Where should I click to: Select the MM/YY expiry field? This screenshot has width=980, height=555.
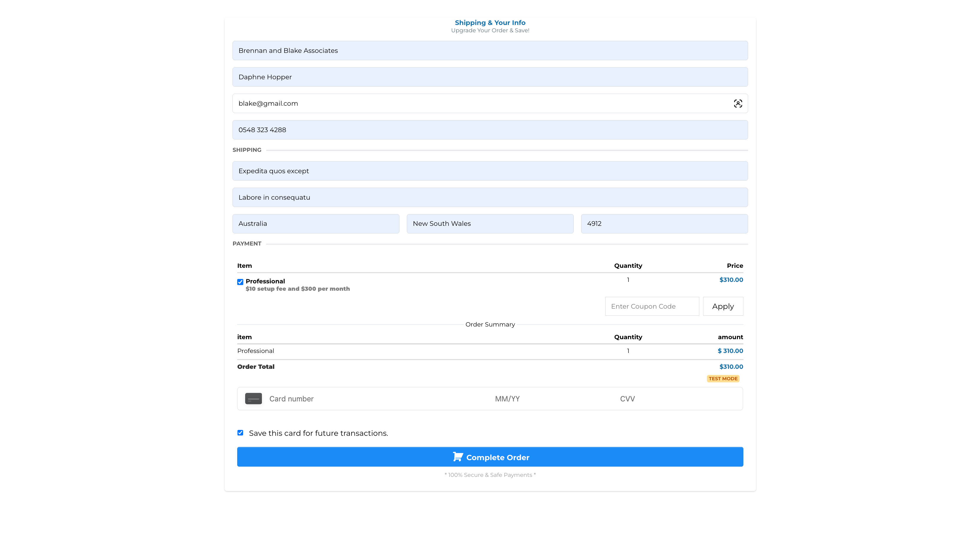point(507,399)
